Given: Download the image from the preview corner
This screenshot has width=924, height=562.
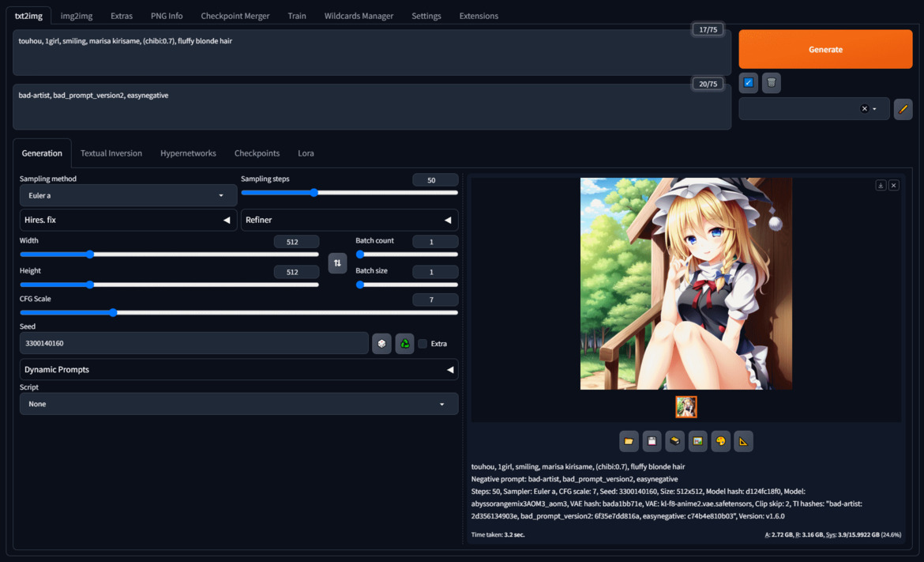Looking at the screenshot, I should click(x=881, y=185).
